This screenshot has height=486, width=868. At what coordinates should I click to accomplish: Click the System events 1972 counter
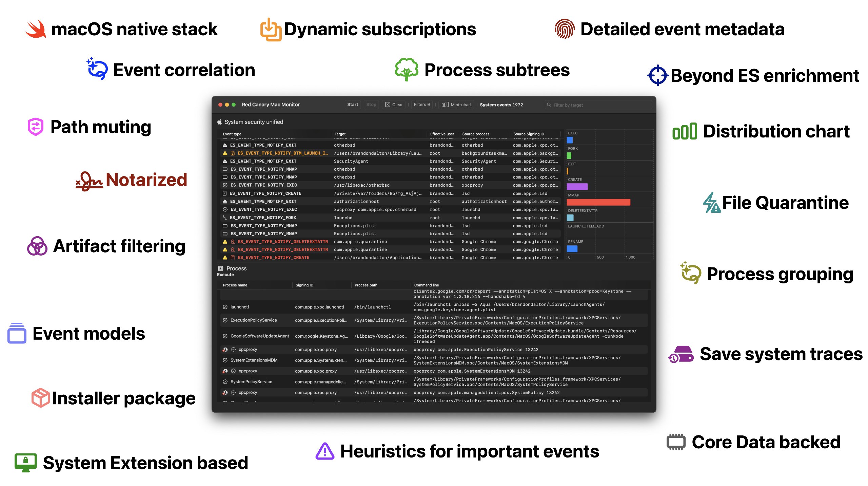[x=501, y=105]
